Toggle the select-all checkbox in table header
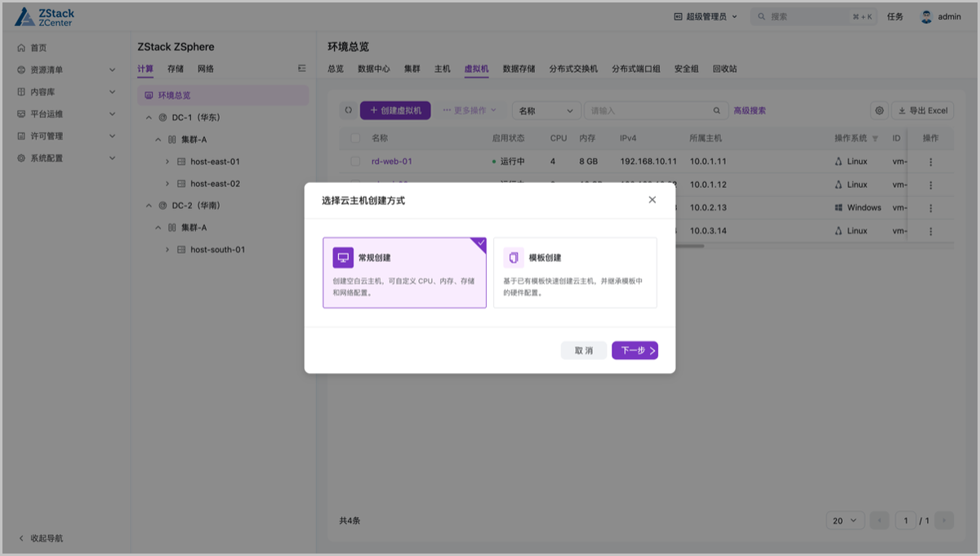 (x=355, y=138)
